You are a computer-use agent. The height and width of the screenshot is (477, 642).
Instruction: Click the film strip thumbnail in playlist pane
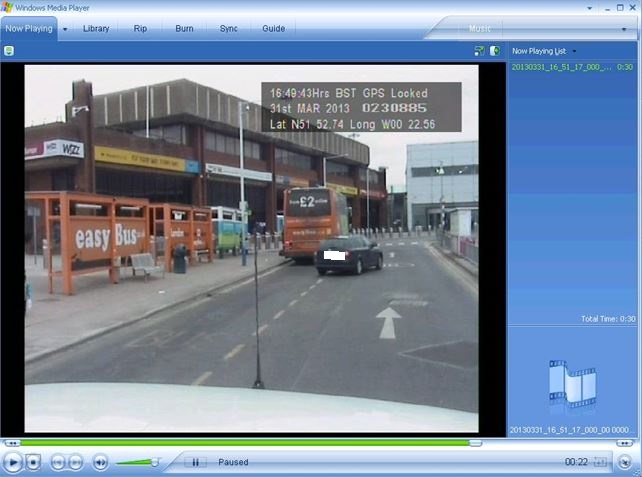572,384
